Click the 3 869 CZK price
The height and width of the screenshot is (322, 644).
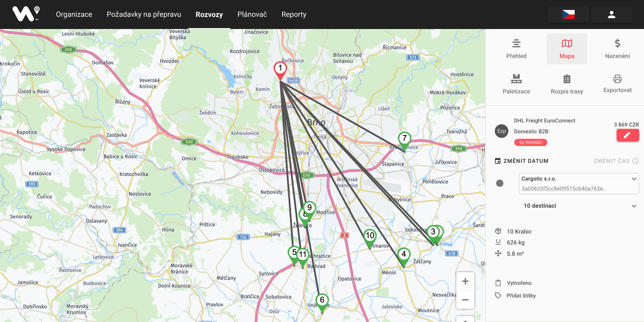pyautogui.click(x=626, y=124)
